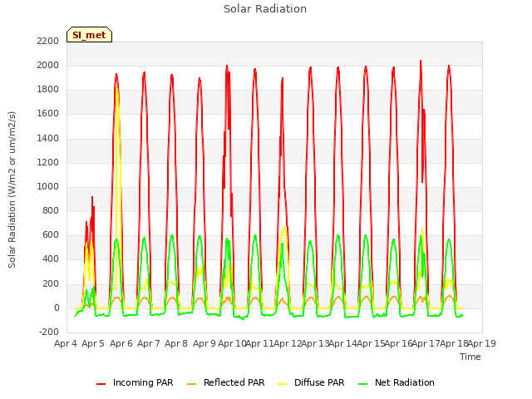
Task: Click the Apr 19 x-axis tick label
Action: [x=482, y=343]
